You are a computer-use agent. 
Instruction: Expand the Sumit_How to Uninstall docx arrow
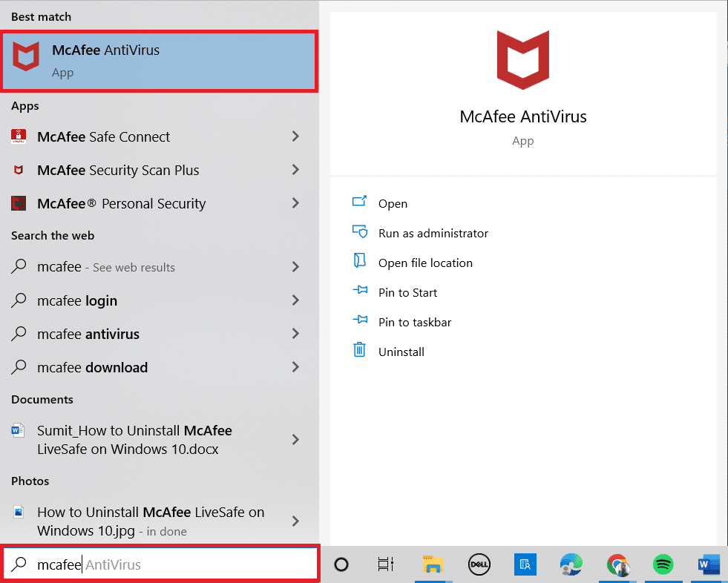click(295, 440)
